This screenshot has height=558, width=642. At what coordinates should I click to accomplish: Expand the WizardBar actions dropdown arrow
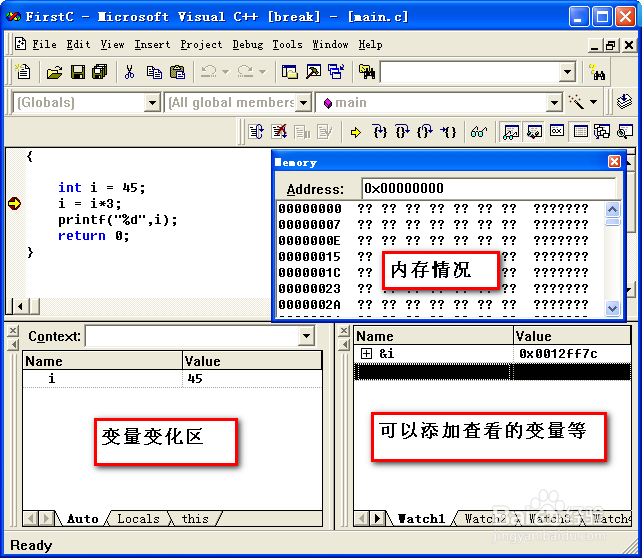tap(594, 102)
